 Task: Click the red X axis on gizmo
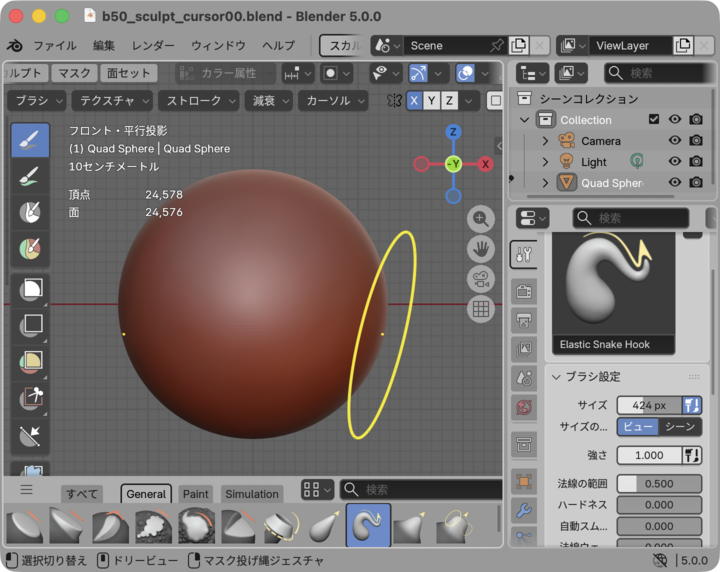coord(485,164)
